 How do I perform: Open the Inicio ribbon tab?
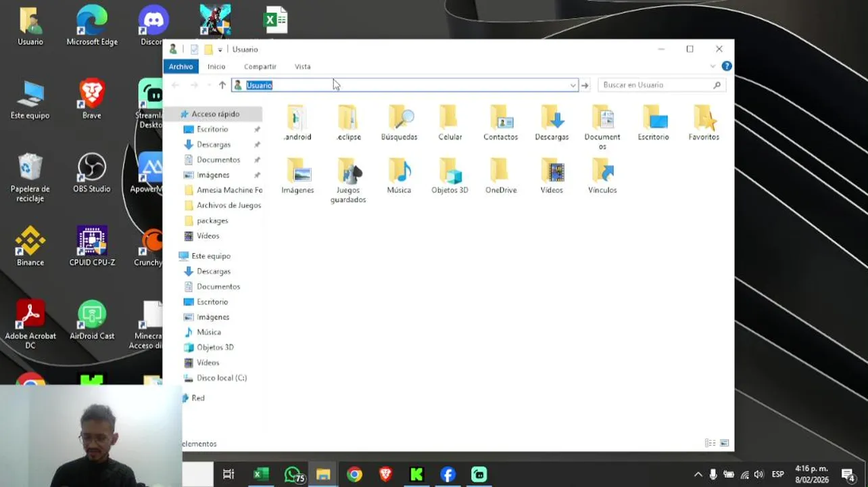216,66
